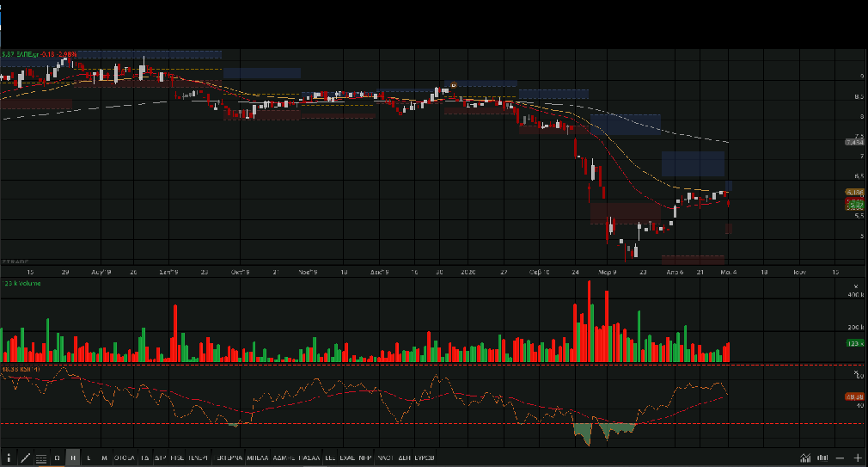Zoom in with the plus icon
The height and width of the screenshot is (467, 868).
[857, 458]
